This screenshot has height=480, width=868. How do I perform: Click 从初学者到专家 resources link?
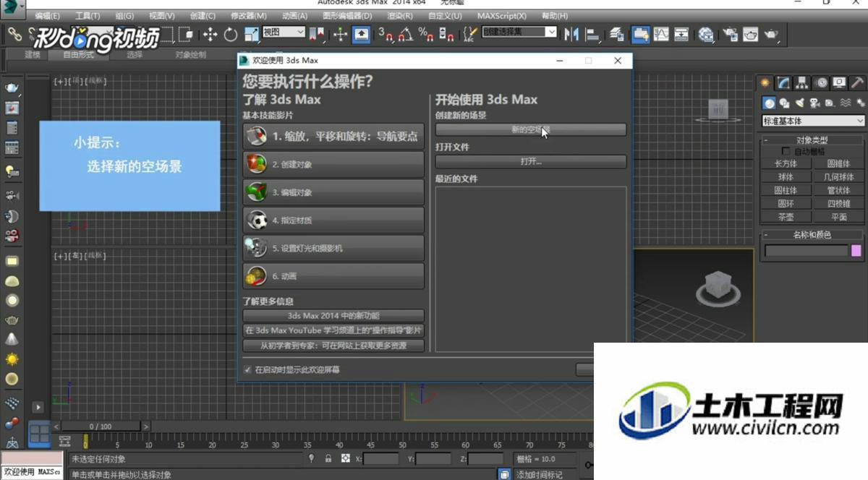[333, 346]
